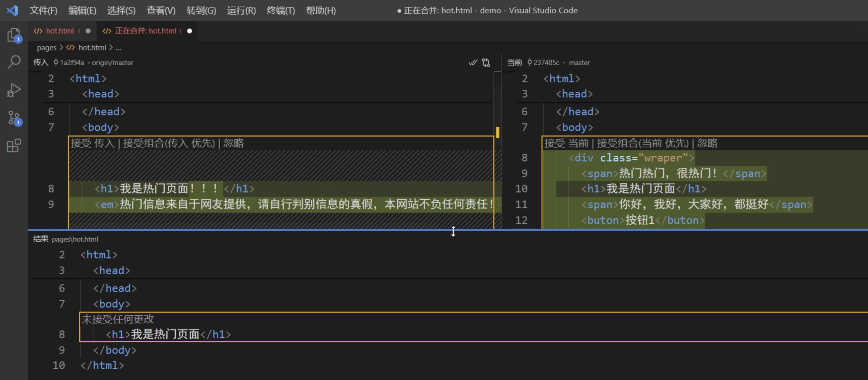Open the Run and Debug view

point(14,90)
